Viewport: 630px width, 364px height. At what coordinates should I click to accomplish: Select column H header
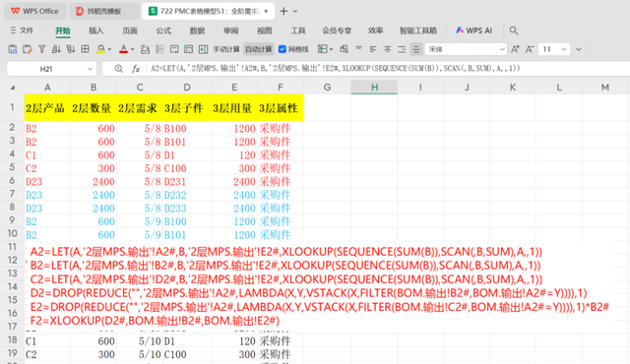point(374,88)
